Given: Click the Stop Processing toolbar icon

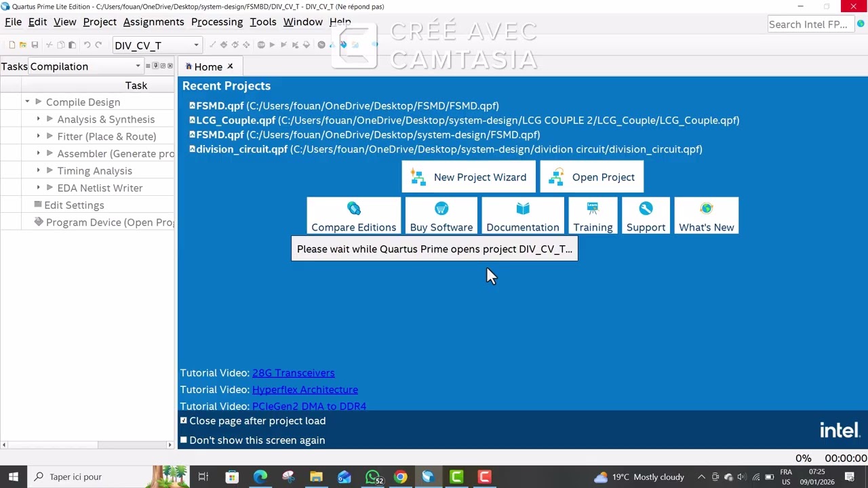Looking at the screenshot, I should coord(261,45).
